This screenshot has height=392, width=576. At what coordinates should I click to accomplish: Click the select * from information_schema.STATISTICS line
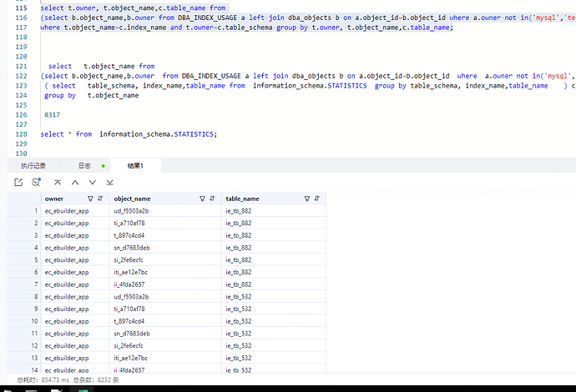(x=129, y=134)
